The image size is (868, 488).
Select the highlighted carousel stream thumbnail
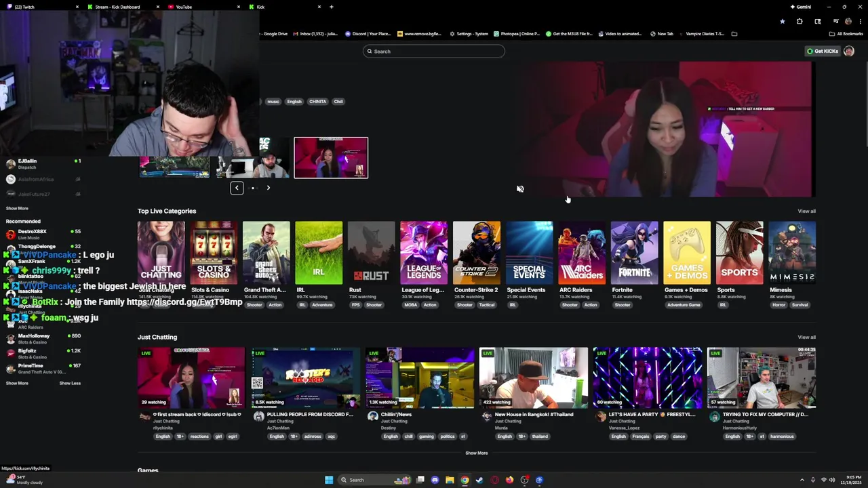(331, 158)
